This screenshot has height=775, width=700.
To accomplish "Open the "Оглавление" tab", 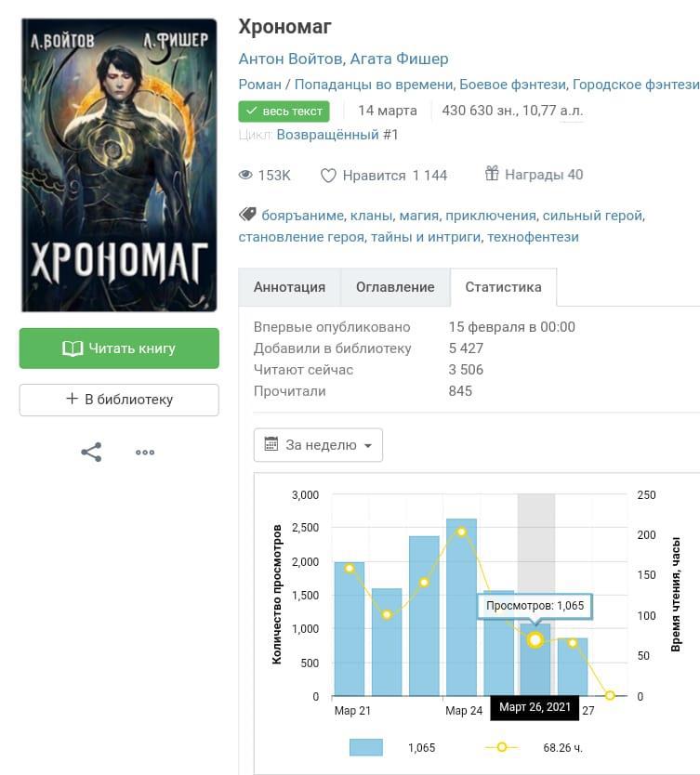I will tap(395, 287).
